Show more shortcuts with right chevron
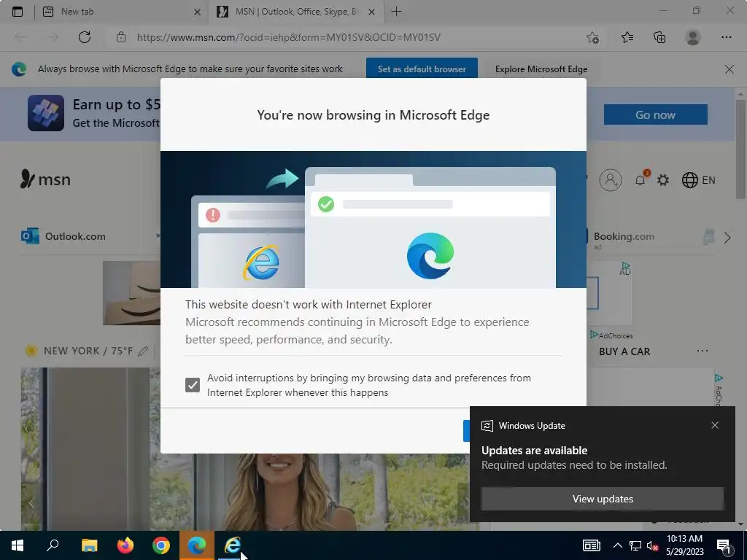The image size is (747, 560). coord(727,237)
